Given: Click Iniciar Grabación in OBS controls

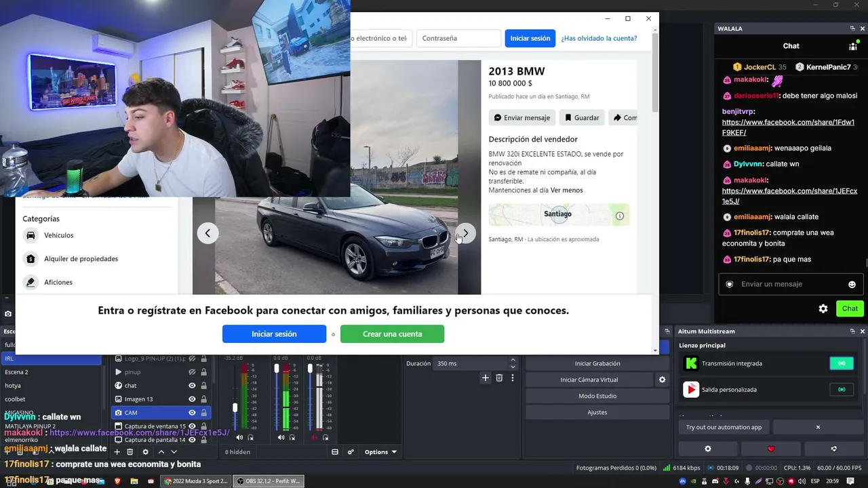Looking at the screenshot, I should coord(597,363).
